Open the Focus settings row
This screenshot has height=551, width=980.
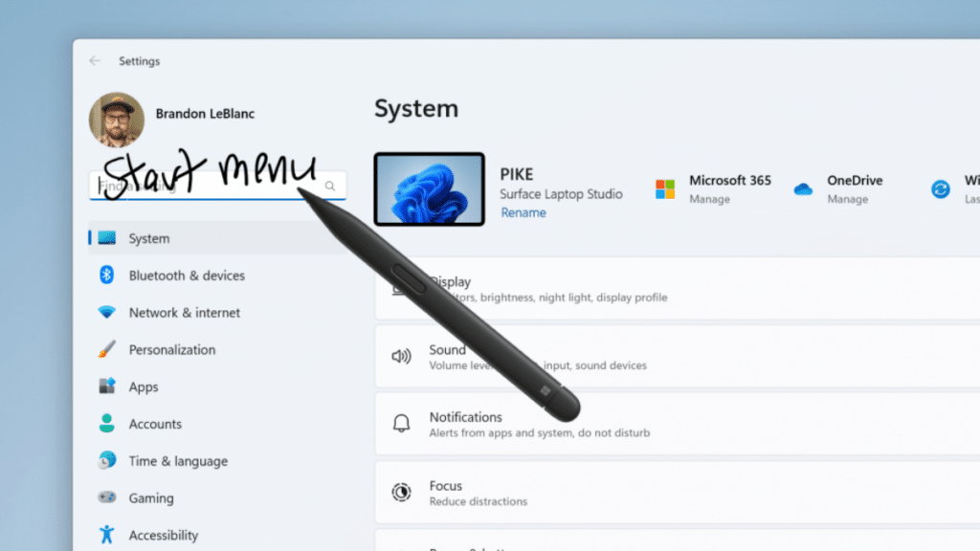pyautogui.click(x=670, y=493)
